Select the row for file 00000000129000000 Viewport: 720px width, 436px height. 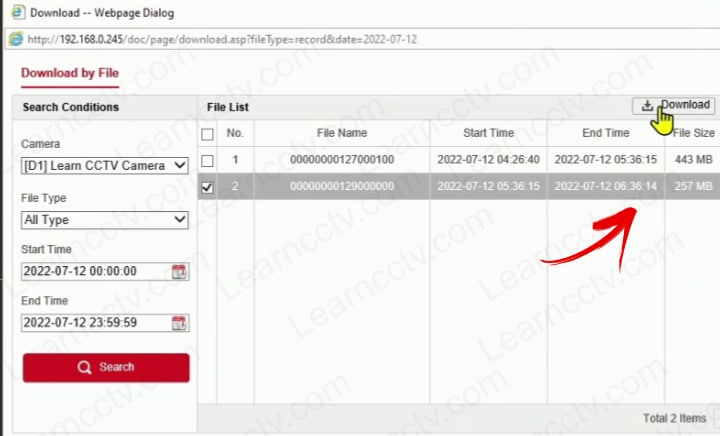click(x=341, y=186)
